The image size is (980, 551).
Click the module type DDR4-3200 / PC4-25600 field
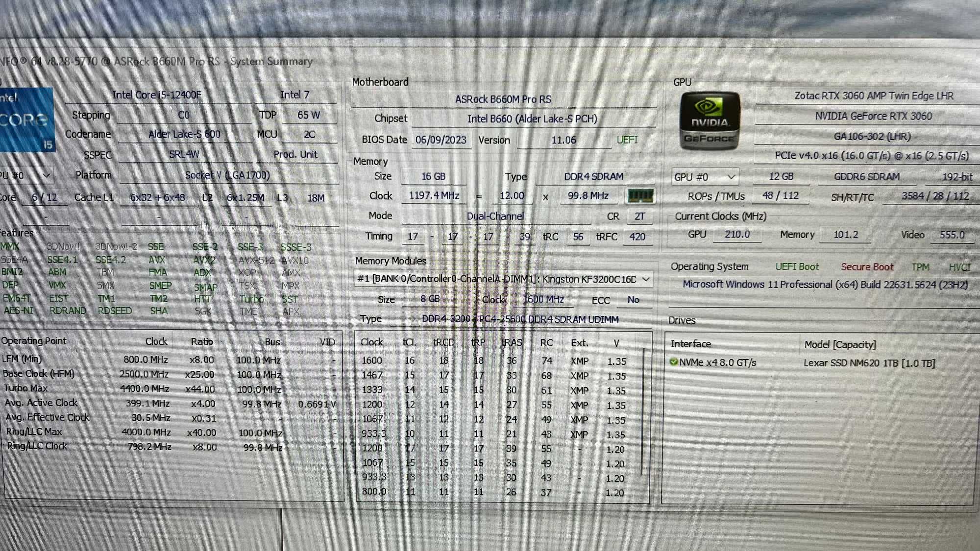(x=520, y=319)
